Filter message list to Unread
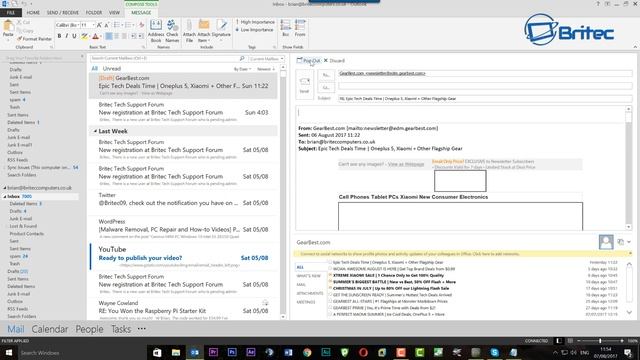The image size is (640, 360). [x=111, y=69]
